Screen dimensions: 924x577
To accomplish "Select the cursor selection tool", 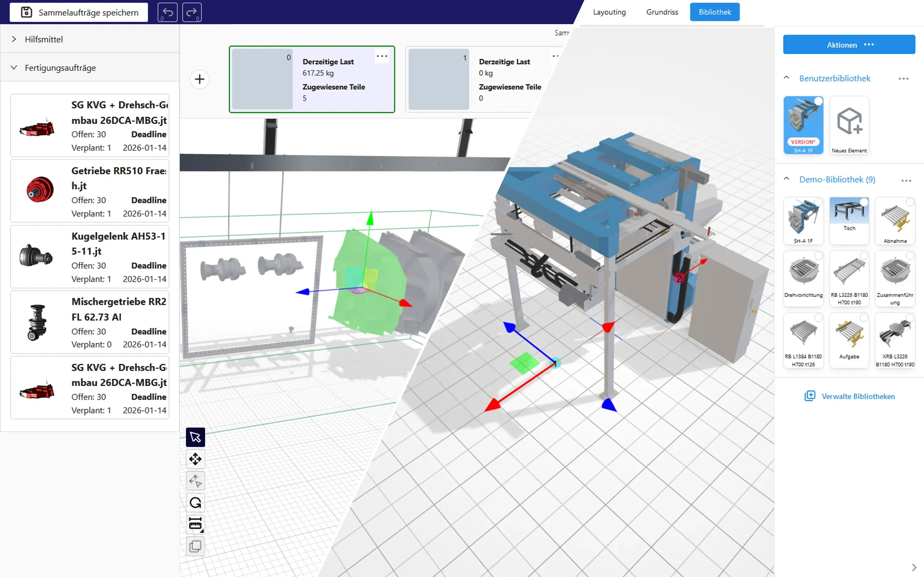I will click(195, 437).
